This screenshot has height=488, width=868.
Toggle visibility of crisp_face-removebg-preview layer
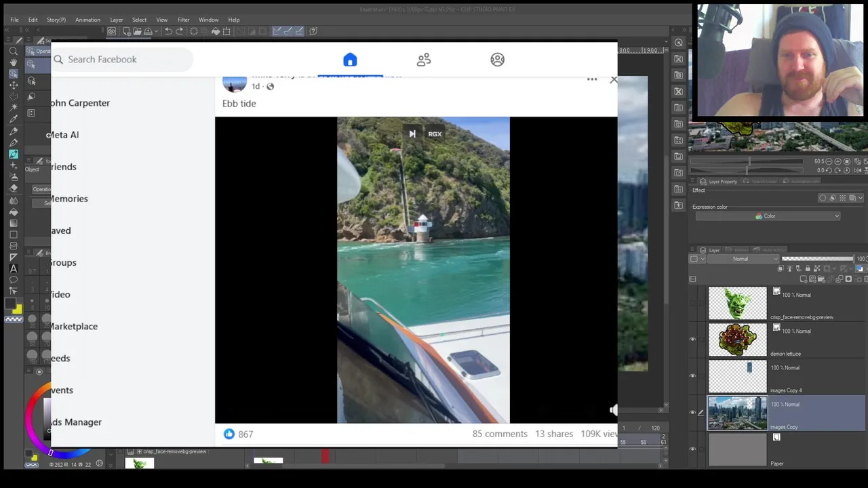(x=692, y=303)
